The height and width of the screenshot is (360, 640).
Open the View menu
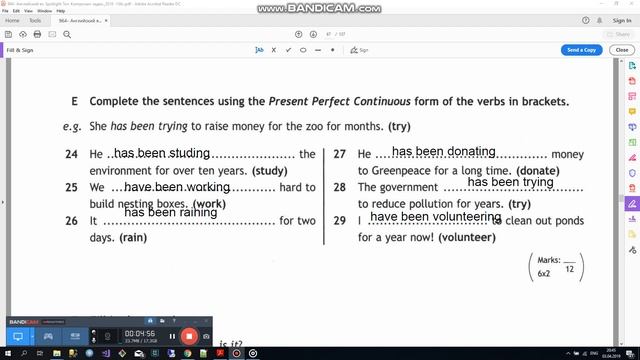point(28,11)
